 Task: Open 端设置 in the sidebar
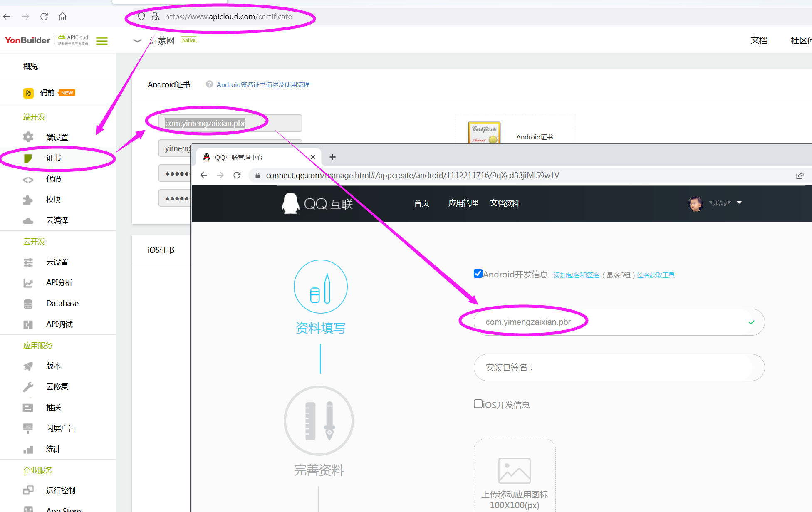click(57, 137)
